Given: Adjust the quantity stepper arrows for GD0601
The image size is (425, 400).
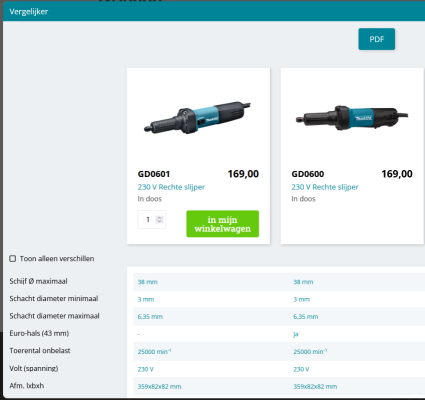Looking at the screenshot, I should pyautogui.click(x=159, y=219).
